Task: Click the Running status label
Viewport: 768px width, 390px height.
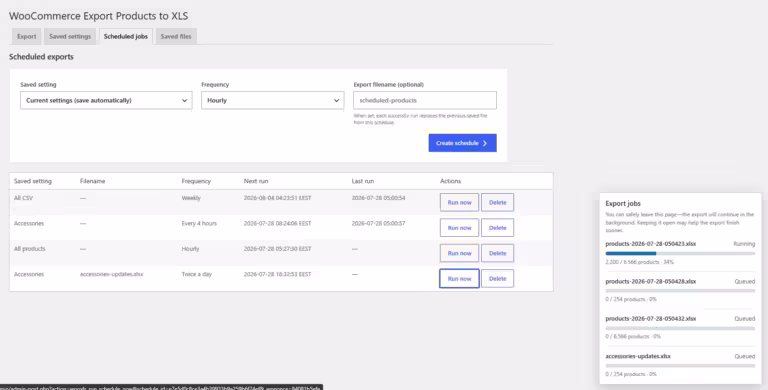Action: point(744,244)
